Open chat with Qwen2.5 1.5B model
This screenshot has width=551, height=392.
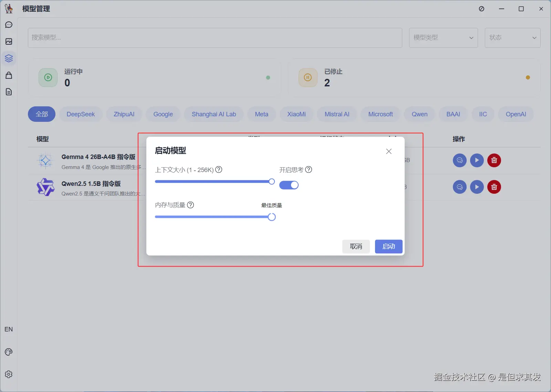[459, 187]
